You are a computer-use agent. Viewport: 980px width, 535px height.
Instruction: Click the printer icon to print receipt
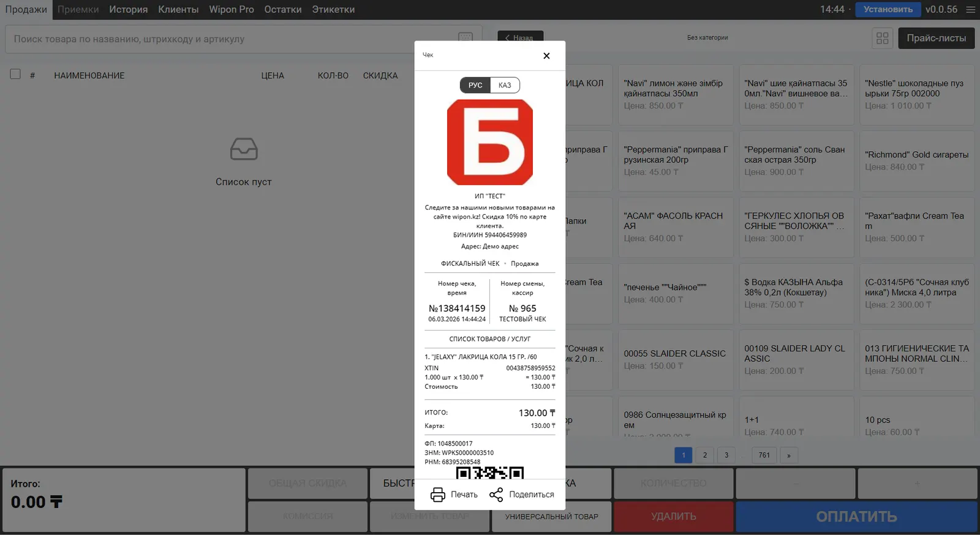point(438,495)
